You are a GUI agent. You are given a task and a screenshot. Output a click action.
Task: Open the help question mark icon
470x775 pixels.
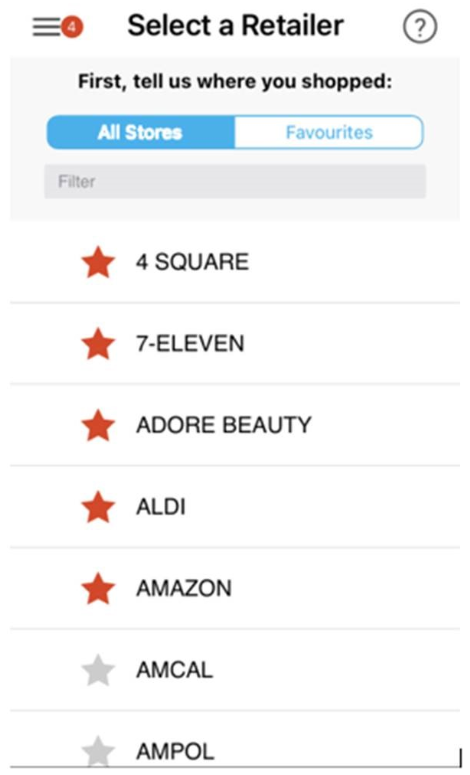420,27
